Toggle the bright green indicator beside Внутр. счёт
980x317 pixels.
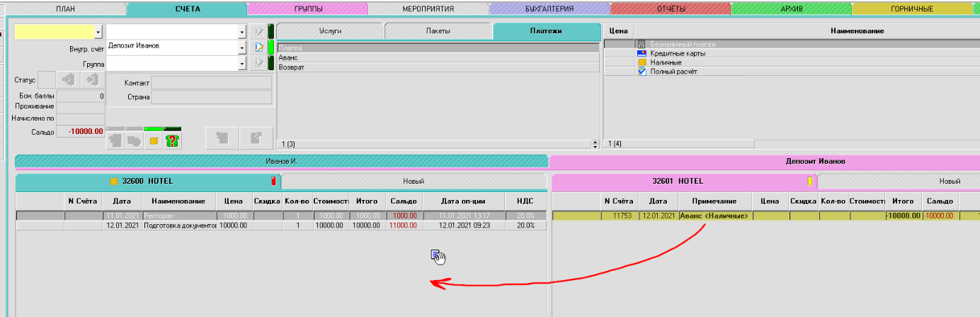click(270, 48)
